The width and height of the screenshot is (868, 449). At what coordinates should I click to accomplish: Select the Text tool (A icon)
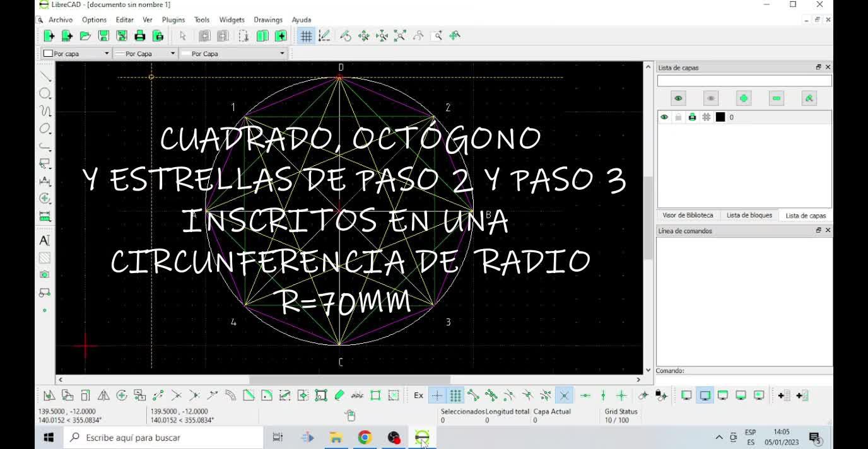click(45, 240)
